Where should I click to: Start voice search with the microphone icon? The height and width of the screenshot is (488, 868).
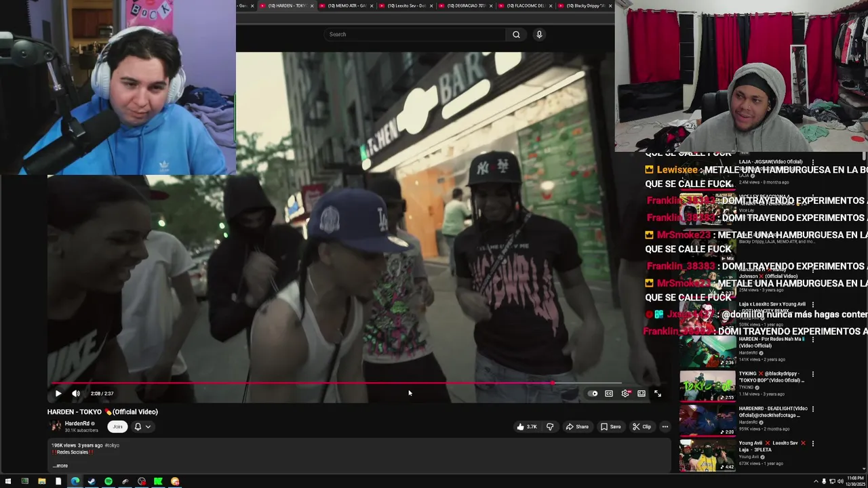[539, 34]
